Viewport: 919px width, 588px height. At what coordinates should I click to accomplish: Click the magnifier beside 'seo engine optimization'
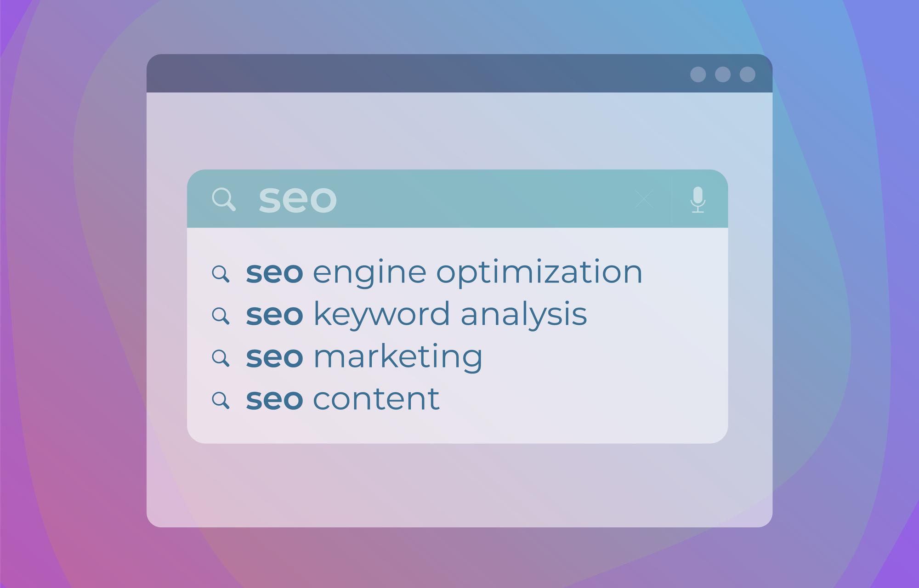click(x=221, y=274)
